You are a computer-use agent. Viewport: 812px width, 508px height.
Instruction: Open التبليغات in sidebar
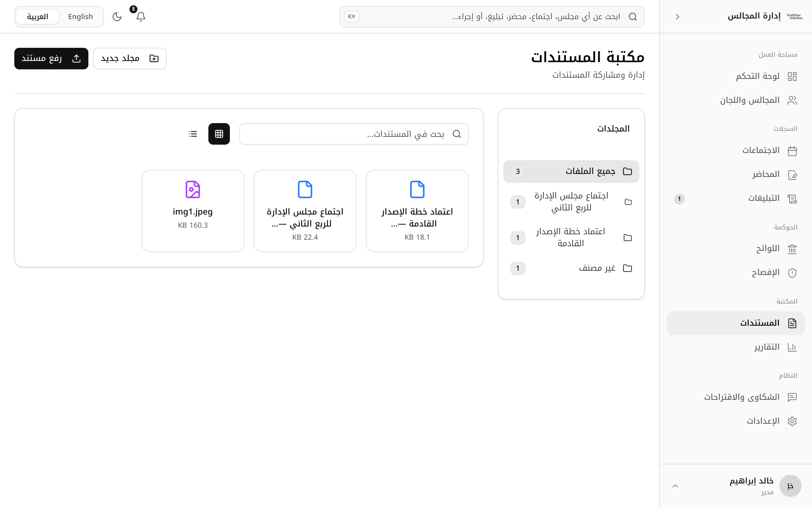click(x=736, y=198)
